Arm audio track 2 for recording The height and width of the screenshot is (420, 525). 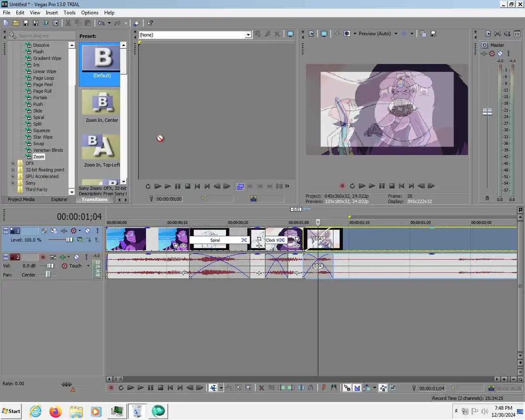43,257
